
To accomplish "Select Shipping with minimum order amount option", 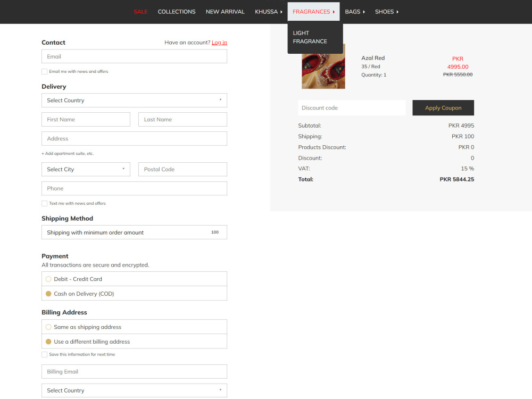I will [135, 232].
